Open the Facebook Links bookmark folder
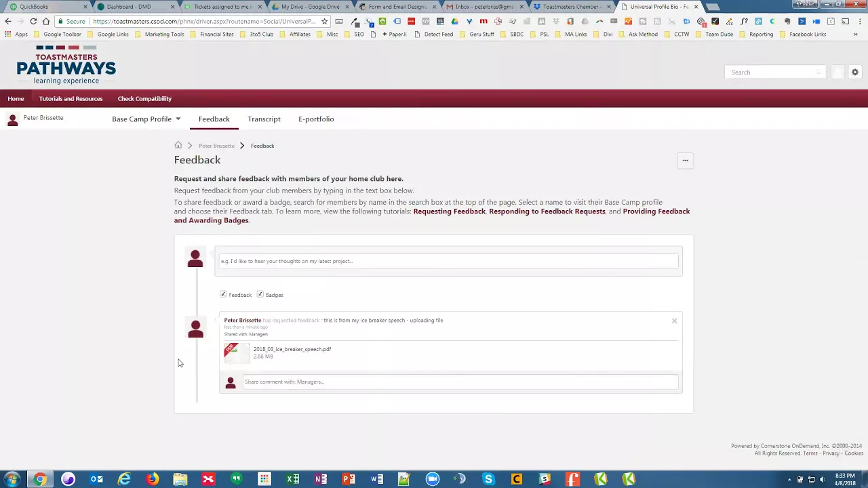The width and height of the screenshot is (868, 488). [x=803, y=34]
